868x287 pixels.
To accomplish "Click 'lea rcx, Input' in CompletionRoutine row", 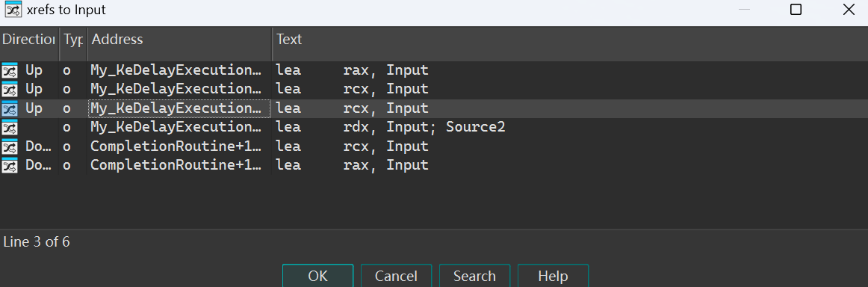I will [x=352, y=146].
